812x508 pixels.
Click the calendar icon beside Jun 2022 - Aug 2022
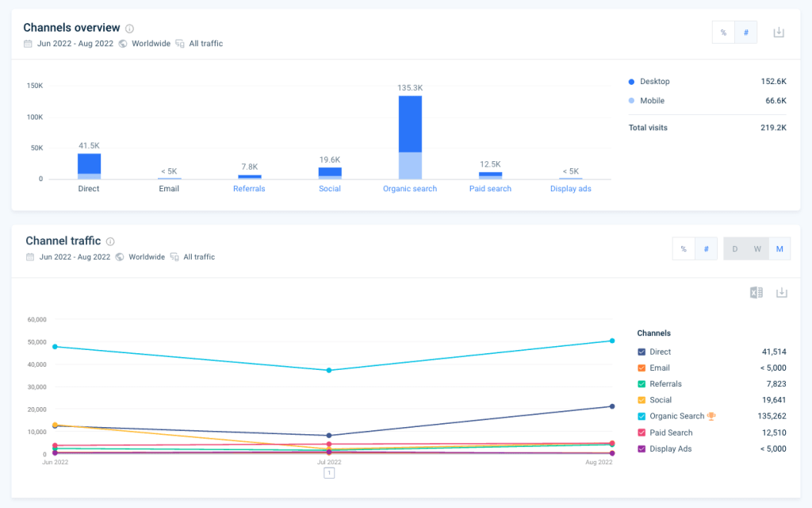29,44
